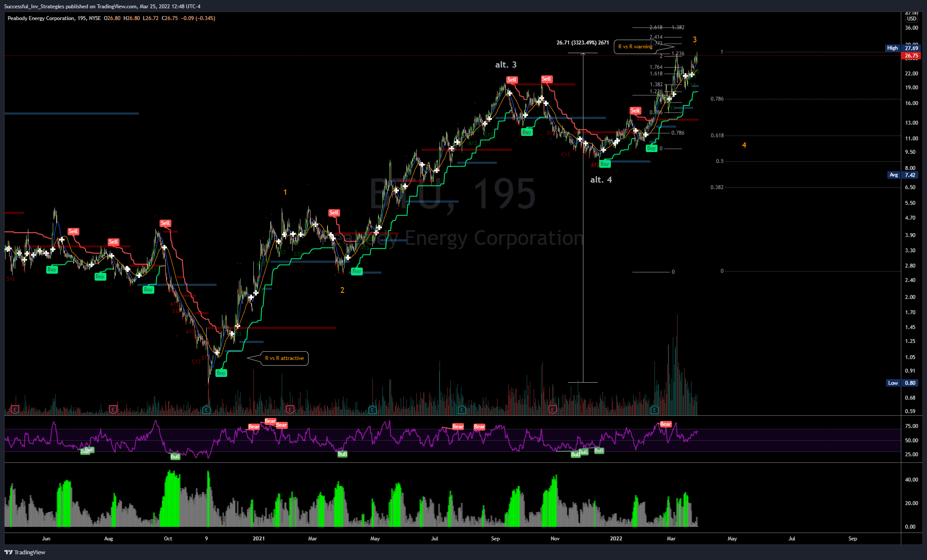927x560 pixels.
Task: Click the TradingView logo in footer
Action: click(x=25, y=552)
